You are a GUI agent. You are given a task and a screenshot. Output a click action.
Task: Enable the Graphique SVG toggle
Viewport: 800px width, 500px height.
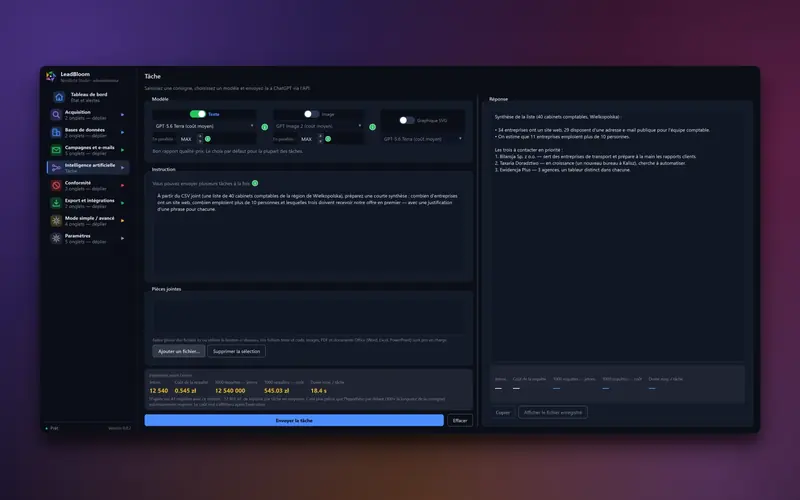click(x=407, y=120)
